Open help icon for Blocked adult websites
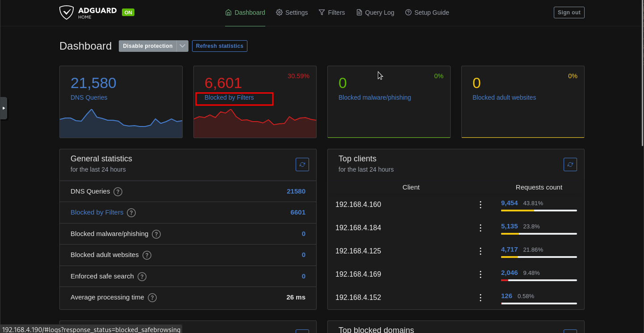 (147, 255)
